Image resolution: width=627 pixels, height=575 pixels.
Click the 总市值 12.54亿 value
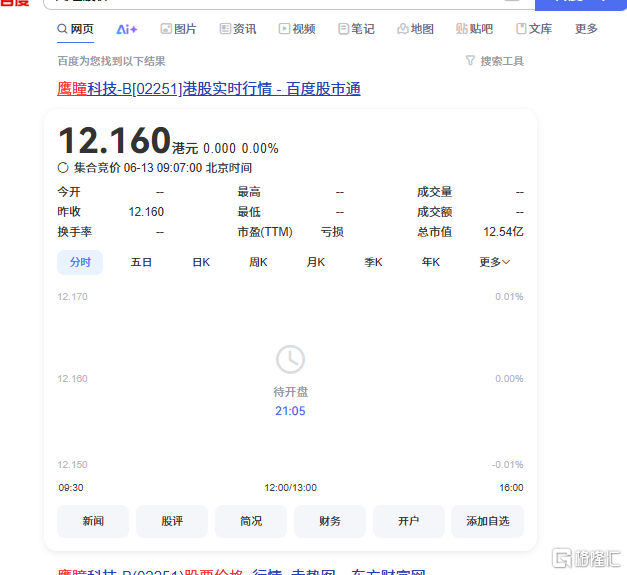click(503, 232)
